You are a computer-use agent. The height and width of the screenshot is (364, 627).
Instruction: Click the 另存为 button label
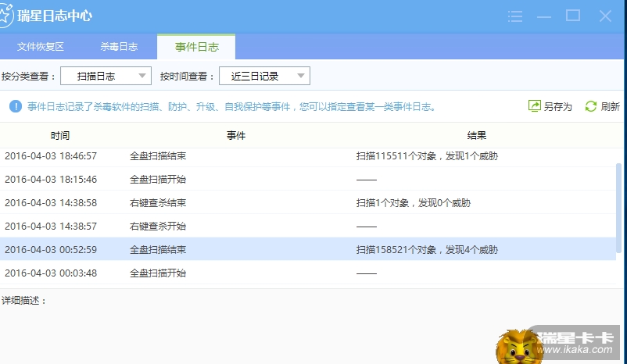coord(558,107)
